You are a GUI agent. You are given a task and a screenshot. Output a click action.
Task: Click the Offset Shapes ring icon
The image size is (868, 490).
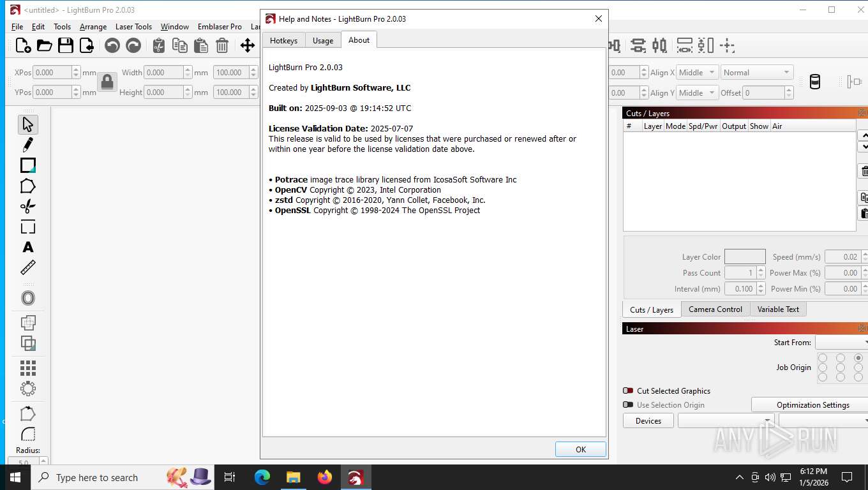click(27, 298)
